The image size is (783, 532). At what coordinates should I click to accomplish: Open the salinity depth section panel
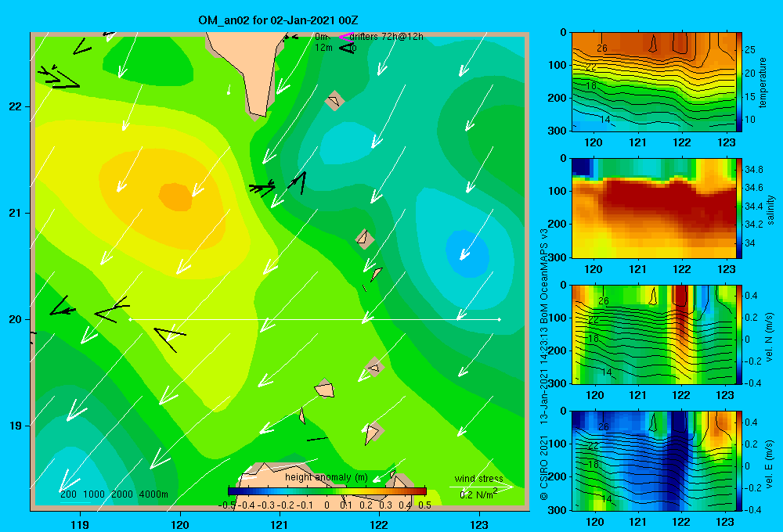pos(653,208)
